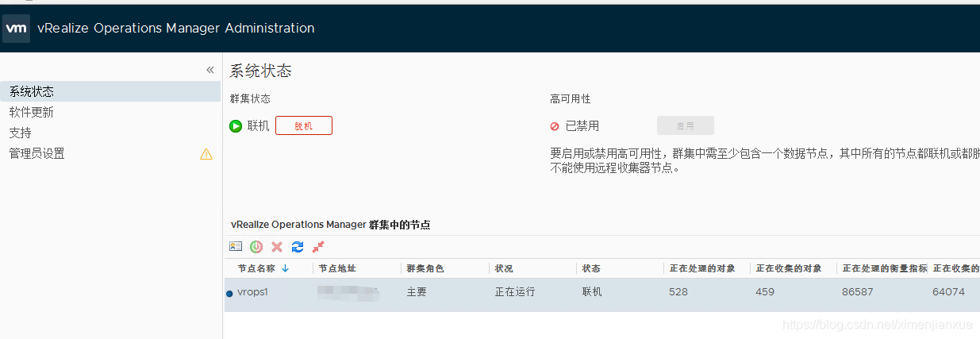Click the 联机 status cell in vrops1 row
The image size is (980, 339).
(x=592, y=292)
